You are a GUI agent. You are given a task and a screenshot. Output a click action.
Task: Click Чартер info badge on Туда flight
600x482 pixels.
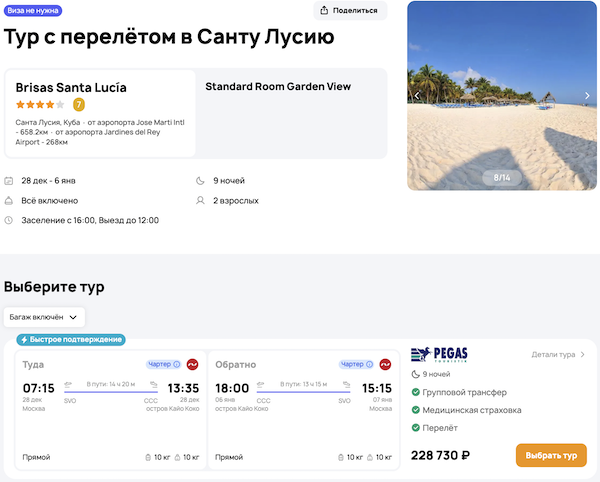click(163, 364)
